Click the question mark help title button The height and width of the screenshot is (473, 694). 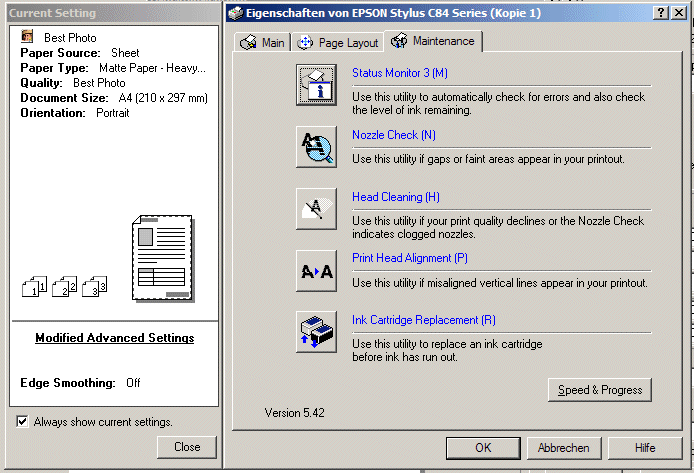(660, 13)
